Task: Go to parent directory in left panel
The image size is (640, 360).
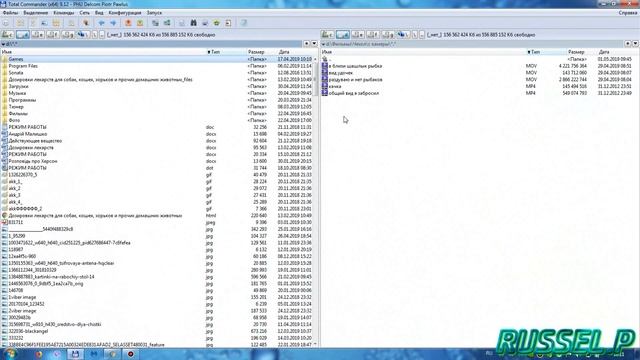Action: [102, 35]
